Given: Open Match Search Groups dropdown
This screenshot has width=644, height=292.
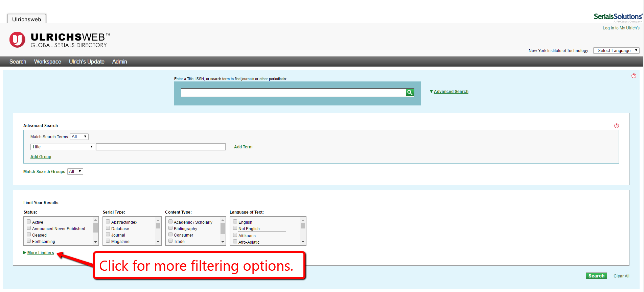Looking at the screenshot, I should pos(75,171).
